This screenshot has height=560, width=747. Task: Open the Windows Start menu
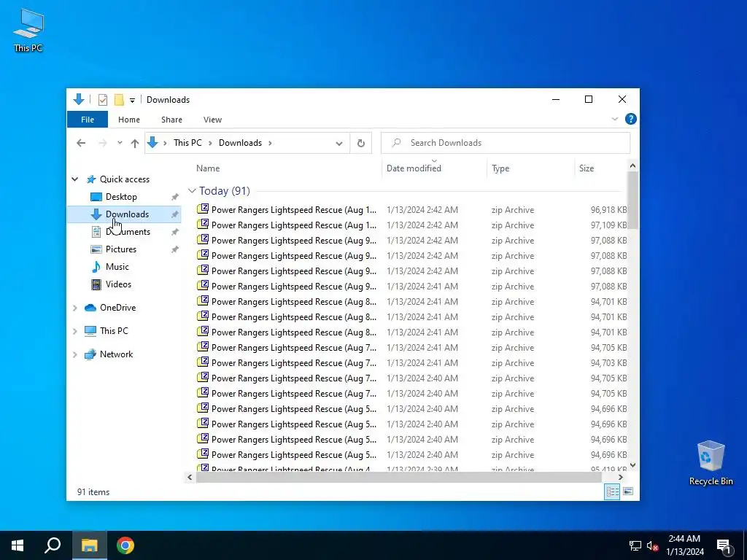click(x=18, y=545)
